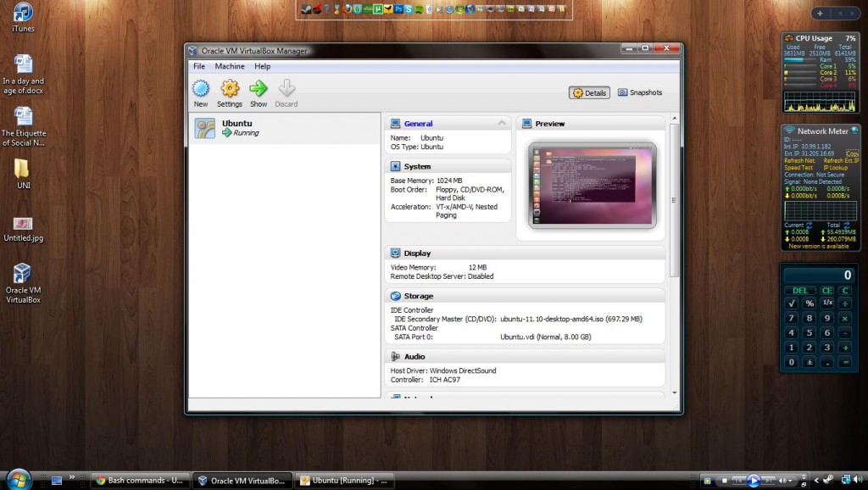Click the media player Previous track button

coord(739,480)
